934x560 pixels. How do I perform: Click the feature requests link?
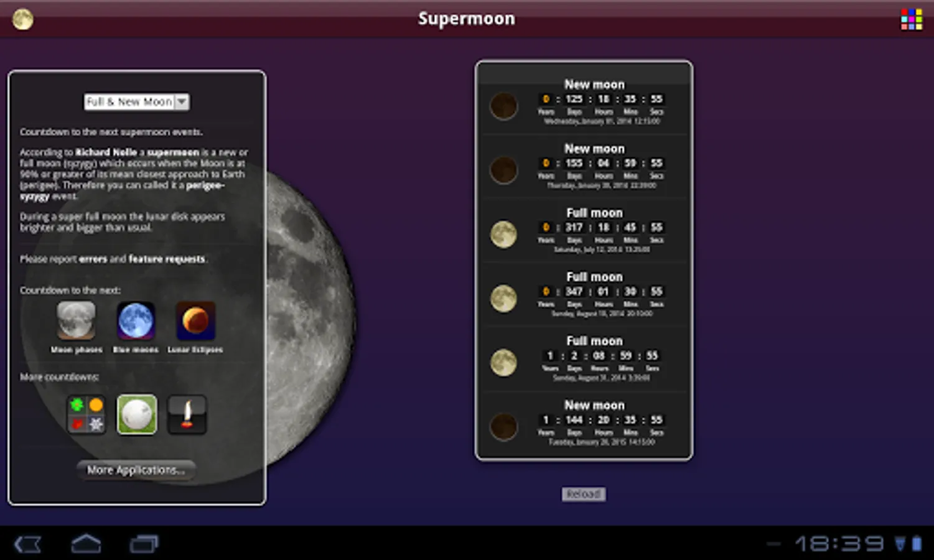pyautogui.click(x=166, y=259)
